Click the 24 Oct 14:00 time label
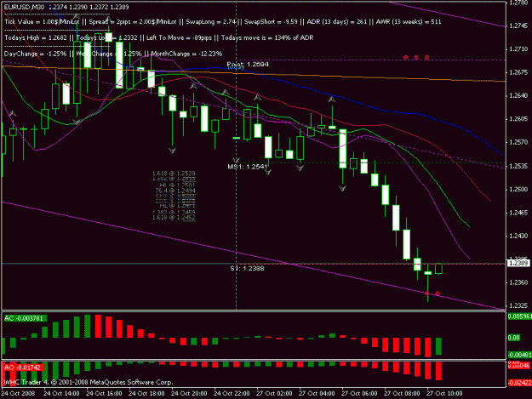Viewport: 532px width, 399px height. tap(62, 394)
